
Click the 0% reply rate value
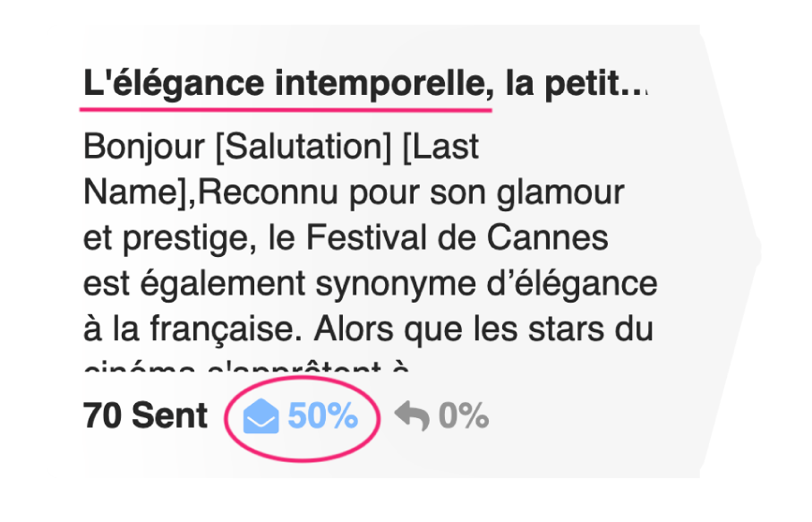coord(464,416)
